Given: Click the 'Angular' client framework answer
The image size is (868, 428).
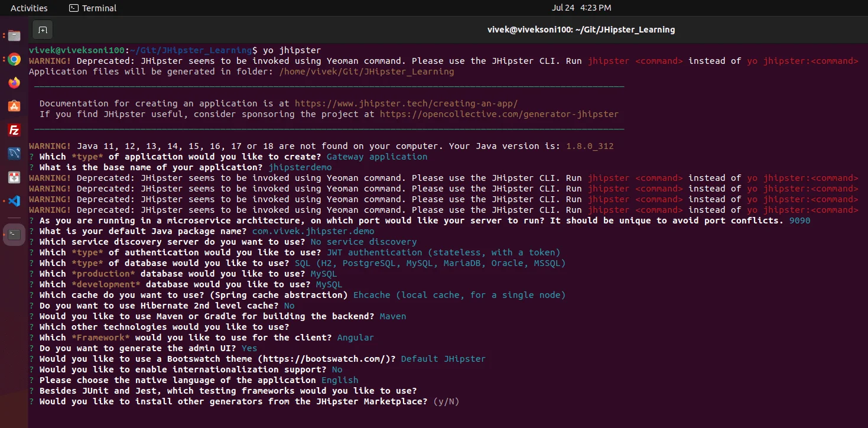Looking at the screenshot, I should tap(356, 338).
